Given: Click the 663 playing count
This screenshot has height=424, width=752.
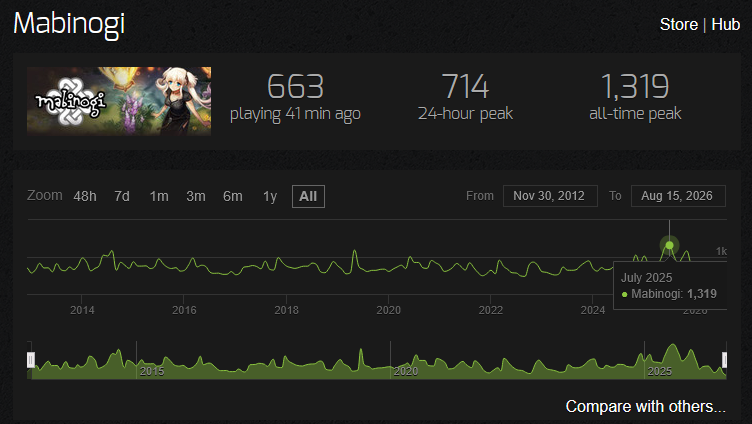Looking at the screenshot, I should click(x=295, y=86).
